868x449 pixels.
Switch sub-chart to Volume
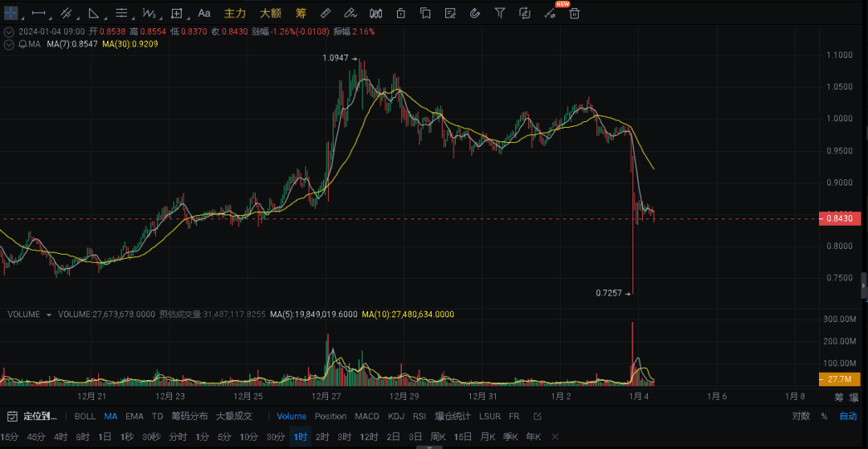pyautogui.click(x=292, y=416)
